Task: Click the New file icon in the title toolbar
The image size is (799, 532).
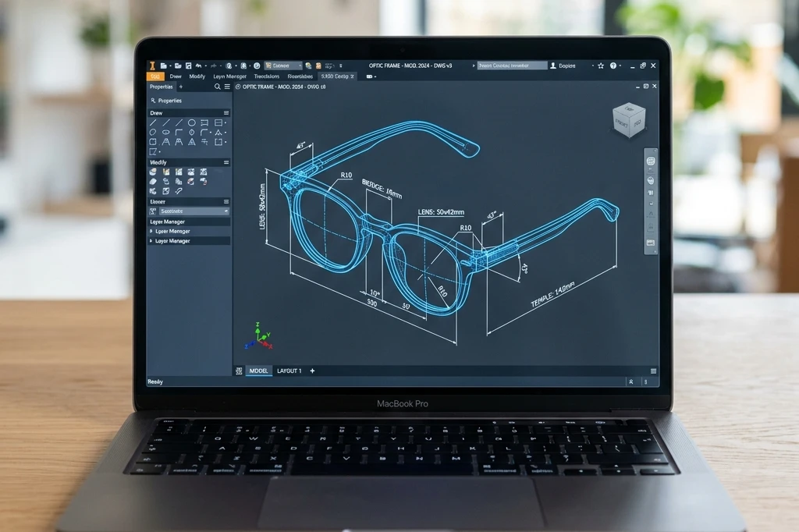Action: point(164,66)
